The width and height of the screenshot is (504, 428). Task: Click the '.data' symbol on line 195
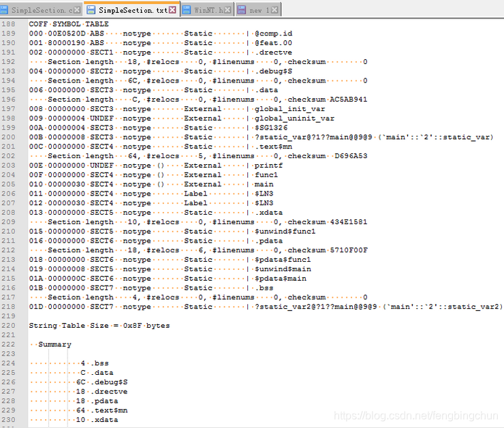pyautogui.click(x=266, y=90)
